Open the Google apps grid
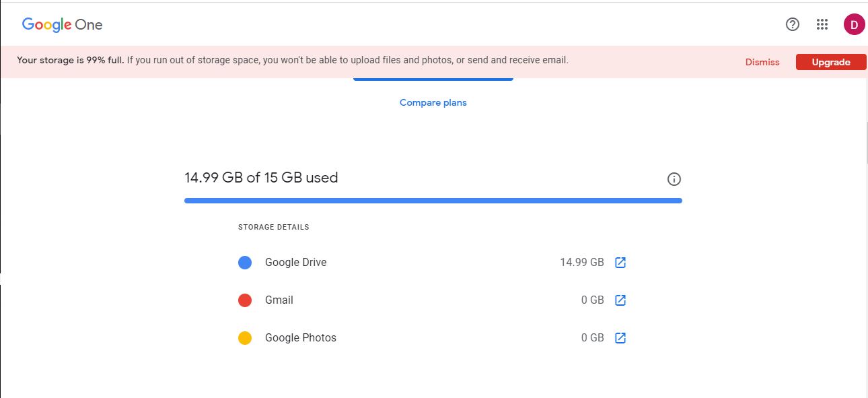This screenshot has height=398, width=868. coord(822,24)
